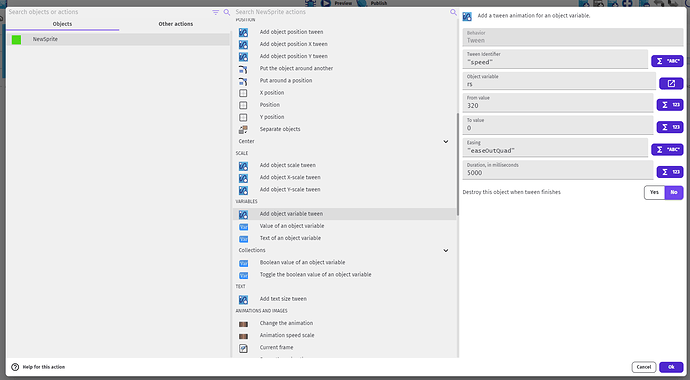The height and width of the screenshot is (380, 690).
Task: Click the magnifier icon in NewSprite actions search
Action: click(x=453, y=12)
